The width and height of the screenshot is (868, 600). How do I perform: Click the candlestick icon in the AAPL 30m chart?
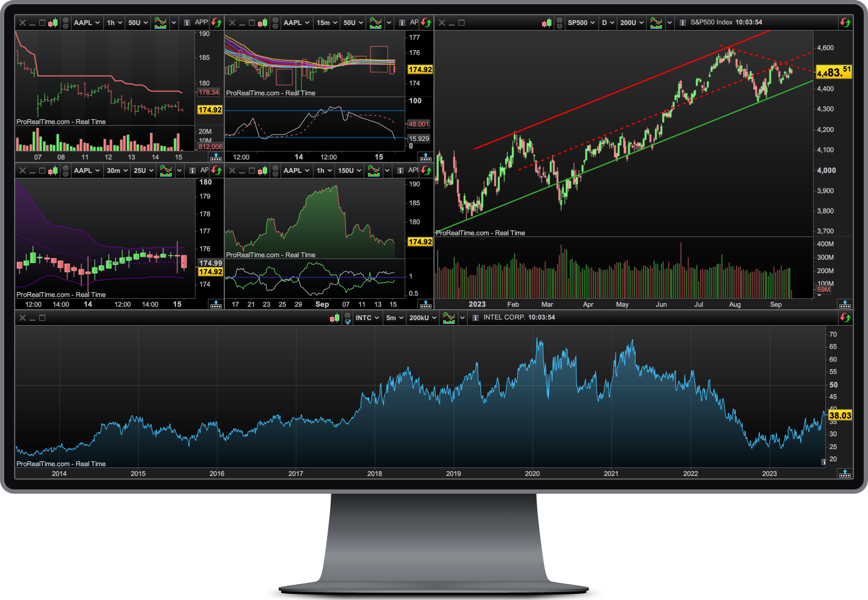pos(54,170)
